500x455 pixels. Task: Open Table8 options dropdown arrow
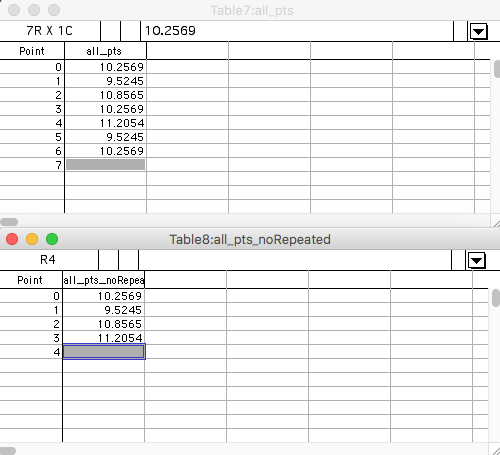click(x=477, y=260)
